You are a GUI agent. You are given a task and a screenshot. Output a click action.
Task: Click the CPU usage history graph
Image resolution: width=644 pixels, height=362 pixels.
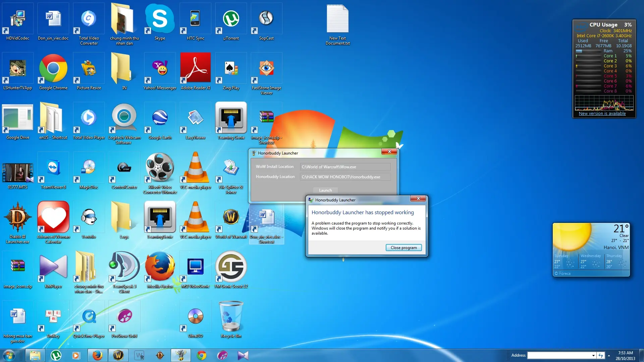(604, 103)
